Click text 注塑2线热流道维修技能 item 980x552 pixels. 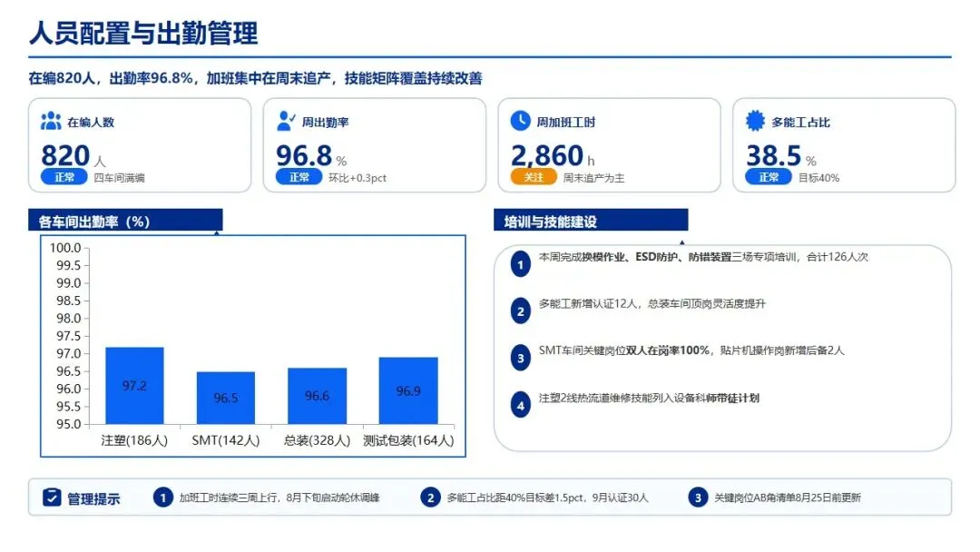(x=649, y=399)
